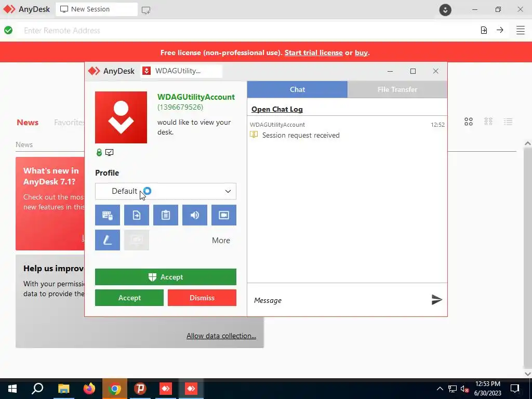Image resolution: width=532 pixels, height=399 pixels.
Task: Open the Default profile dropdown
Action: pyautogui.click(x=166, y=191)
